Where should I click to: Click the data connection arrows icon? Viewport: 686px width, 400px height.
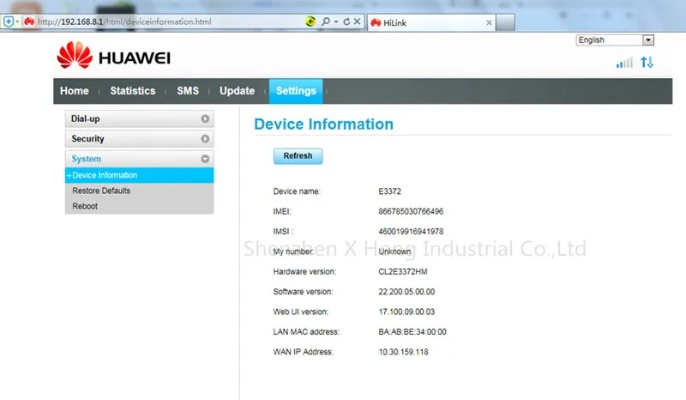click(647, 63)
